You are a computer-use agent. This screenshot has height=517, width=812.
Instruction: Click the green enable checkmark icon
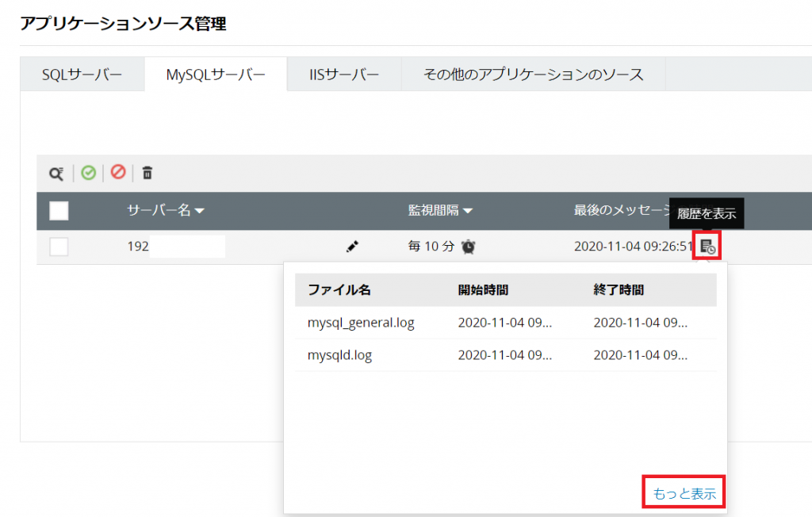[89, 173]
